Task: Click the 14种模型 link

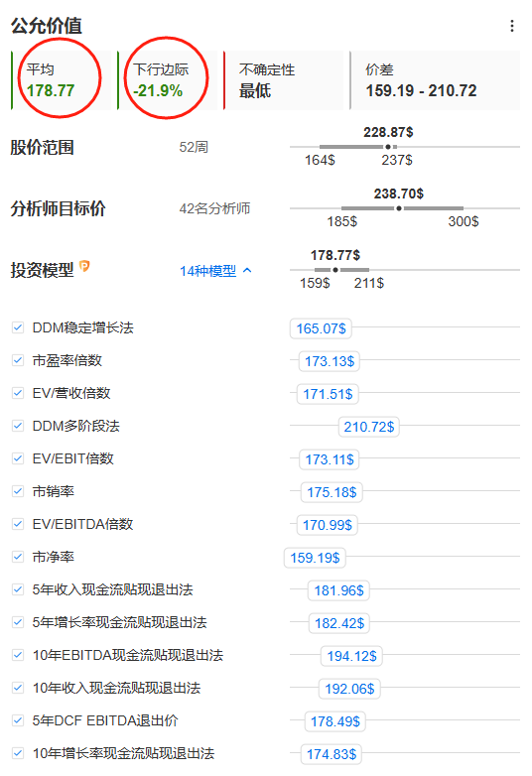Action: pos(207,271)
